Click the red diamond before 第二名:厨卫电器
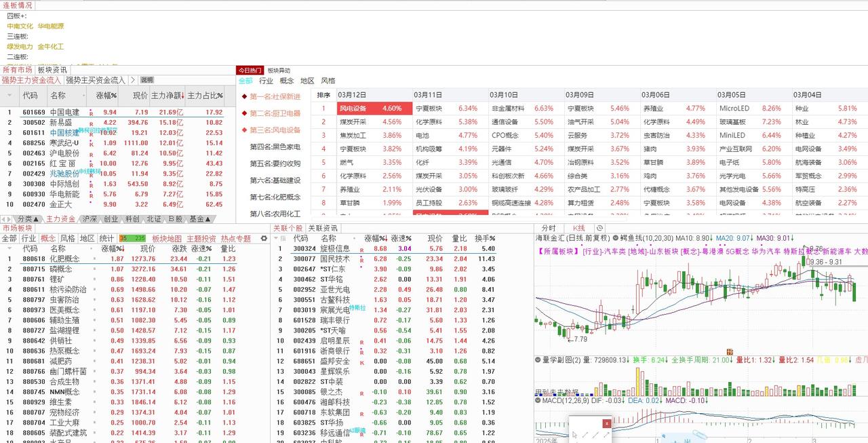This screenshot has height=443, width=868. click(244, 113)
